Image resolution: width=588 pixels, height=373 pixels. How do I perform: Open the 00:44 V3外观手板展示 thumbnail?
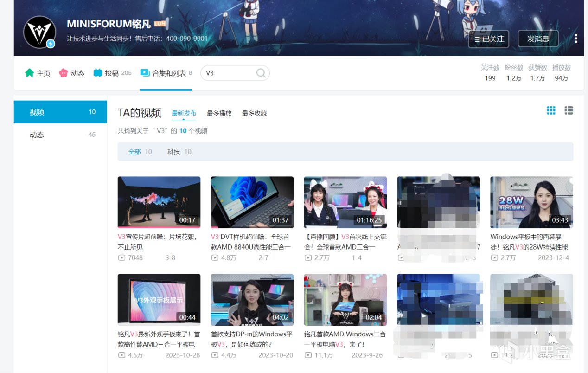pos(159,300)
